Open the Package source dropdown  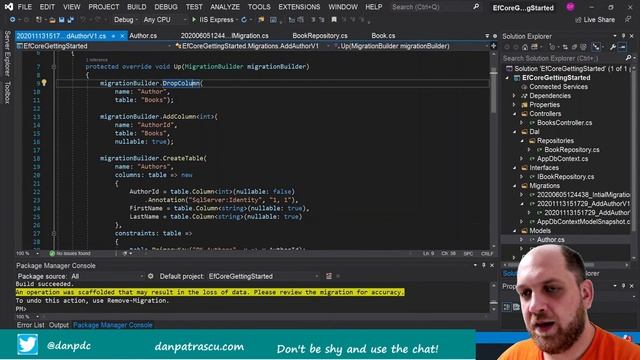(107, 276)
